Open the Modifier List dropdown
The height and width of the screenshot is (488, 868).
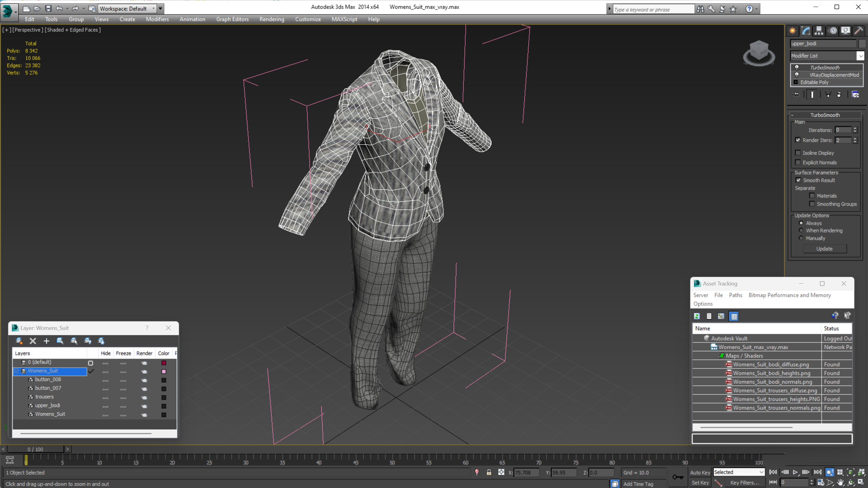point(860,56)
